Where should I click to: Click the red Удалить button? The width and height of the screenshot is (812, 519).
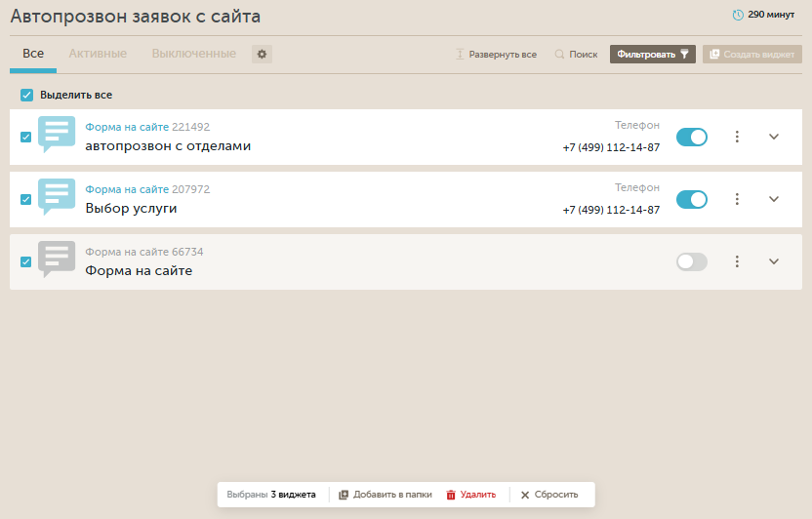coord(471,495)
